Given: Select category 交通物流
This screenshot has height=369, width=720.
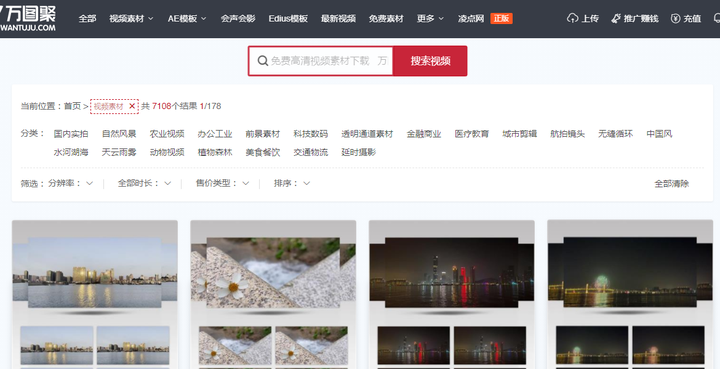Looking at the screenshot, I should [x=311, y=152].
